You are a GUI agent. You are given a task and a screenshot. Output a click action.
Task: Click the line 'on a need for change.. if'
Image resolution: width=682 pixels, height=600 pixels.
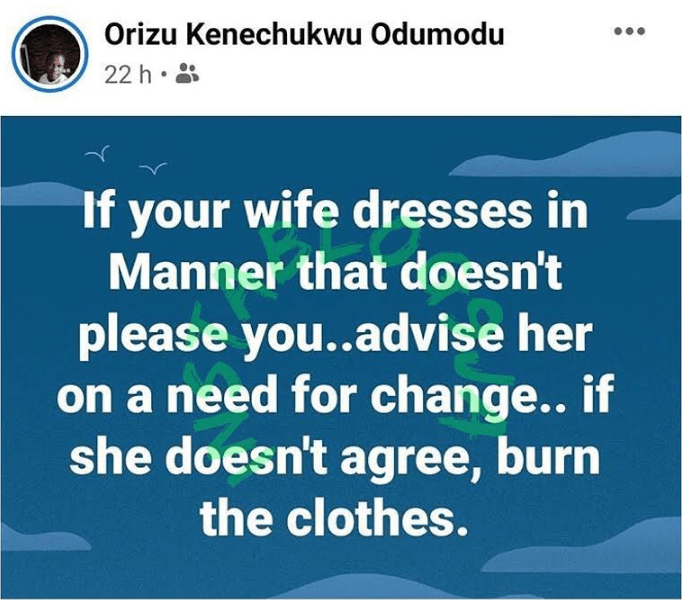click(x=335, y=396)
